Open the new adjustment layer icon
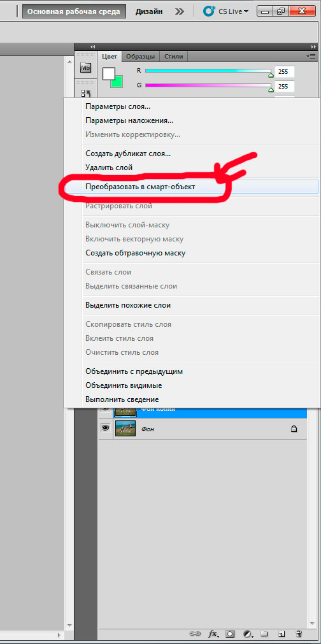Viewport: 321px width, 644px height. pyautogui.click(x=248, y=633)
